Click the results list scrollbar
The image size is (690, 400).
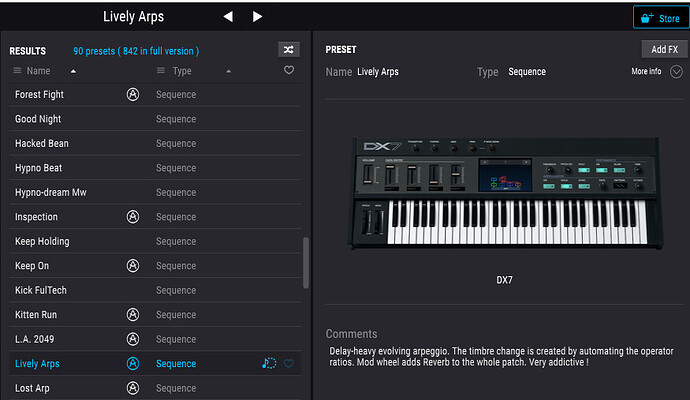pos(306,263)
